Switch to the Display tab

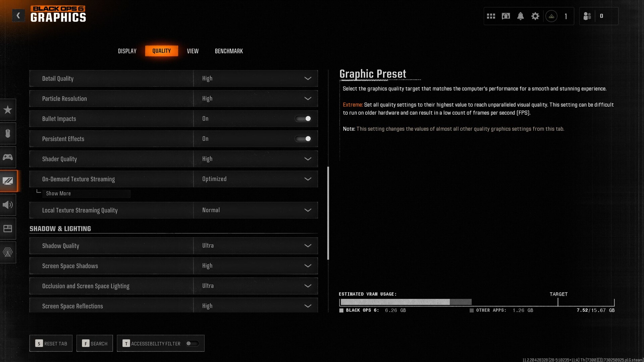[127, 51]
